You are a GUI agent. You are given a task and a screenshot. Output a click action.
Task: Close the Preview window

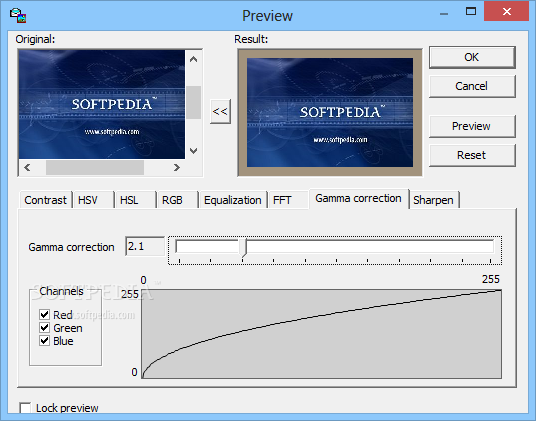(x=507, y=12)
